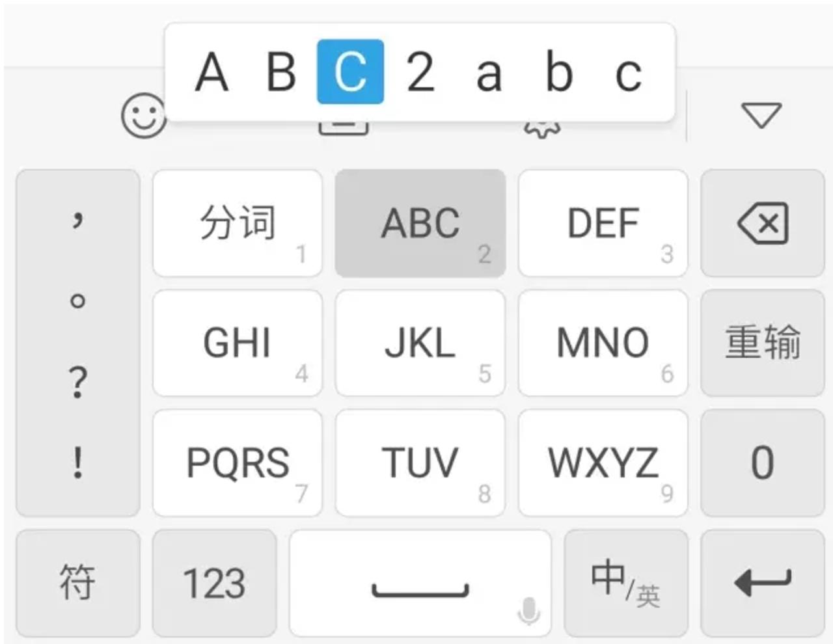Choose uppercase B in the popup
Screen dimensions: 833x644
click(281, 72)
